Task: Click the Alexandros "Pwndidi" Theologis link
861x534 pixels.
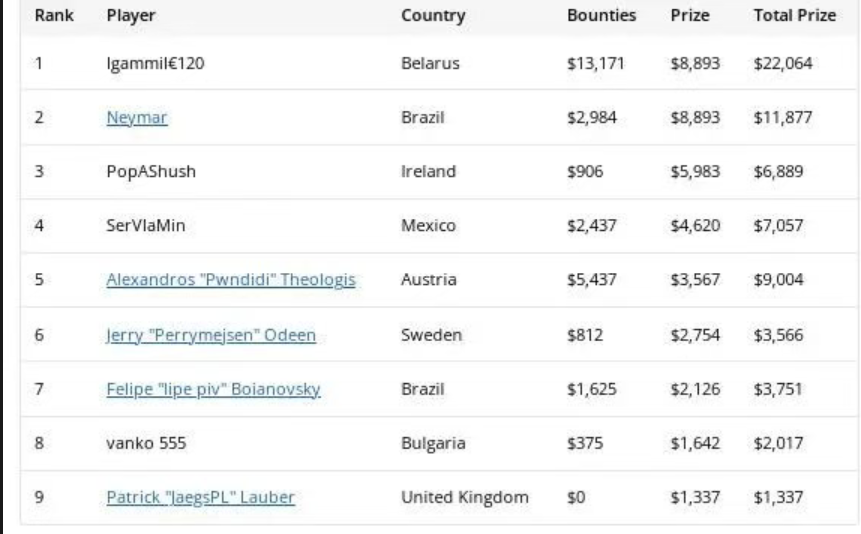Action: coord(231,280)
